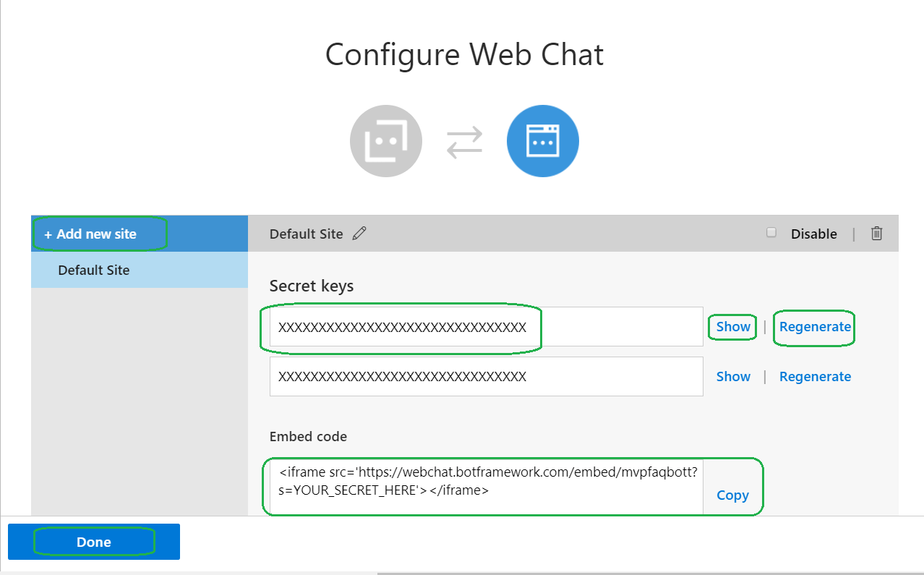Click the first secret key field

486,327
